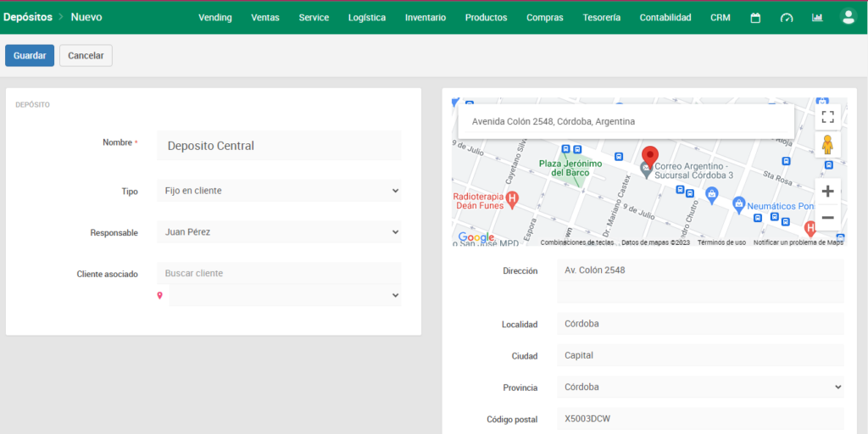Toggle fullscreen view of the map

pos(827,117)
